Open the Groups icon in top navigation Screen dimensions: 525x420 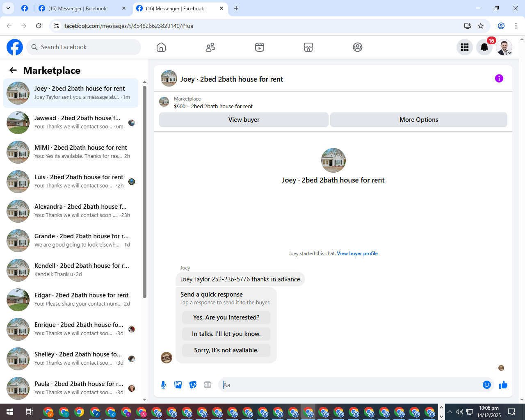pyautogui.click(x=358, y=47)
